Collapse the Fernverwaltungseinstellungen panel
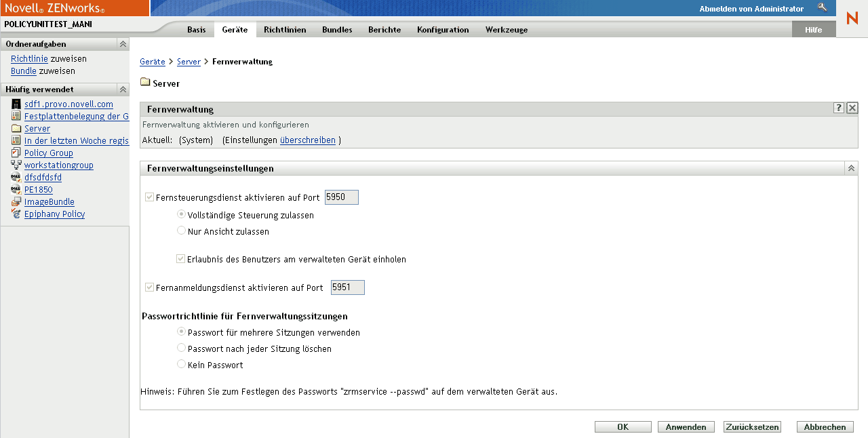The width and height of the screenshot is (868, 438). pos(852,168)
